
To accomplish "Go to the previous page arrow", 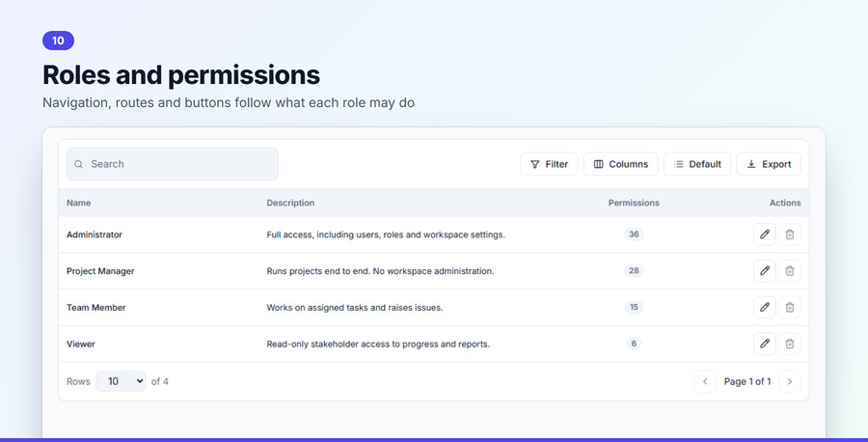I will tap(705, 381).
